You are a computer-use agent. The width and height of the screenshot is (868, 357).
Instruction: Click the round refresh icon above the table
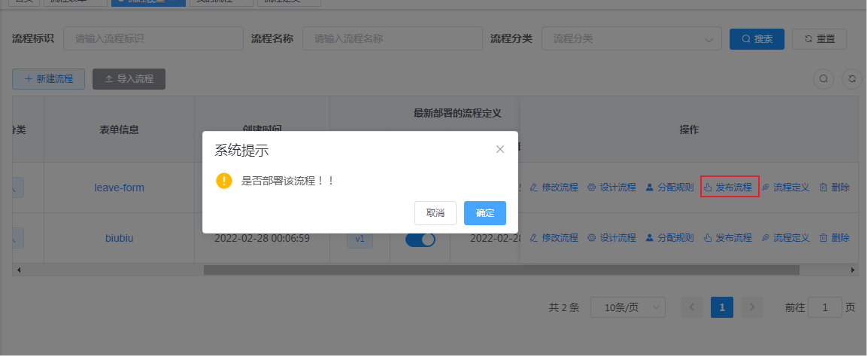(x=852, y=79)
